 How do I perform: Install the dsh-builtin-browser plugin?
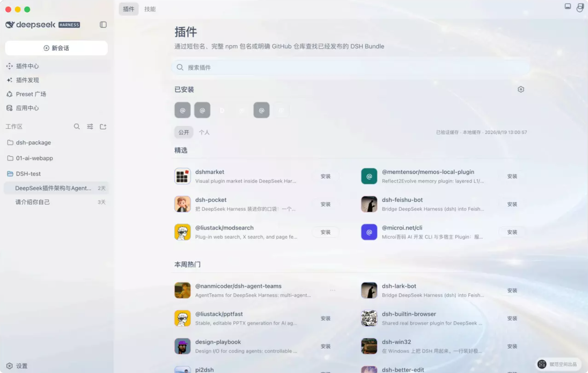point(512,318)
